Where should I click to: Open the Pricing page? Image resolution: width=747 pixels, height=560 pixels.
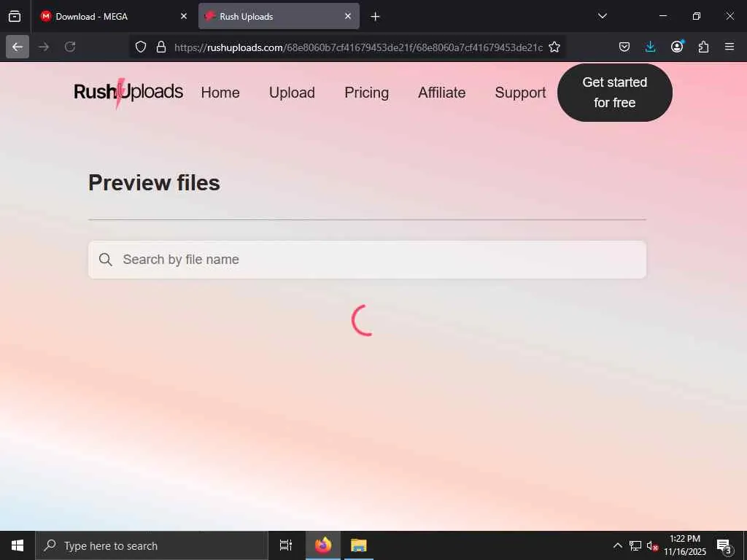[x=366, y=93]
